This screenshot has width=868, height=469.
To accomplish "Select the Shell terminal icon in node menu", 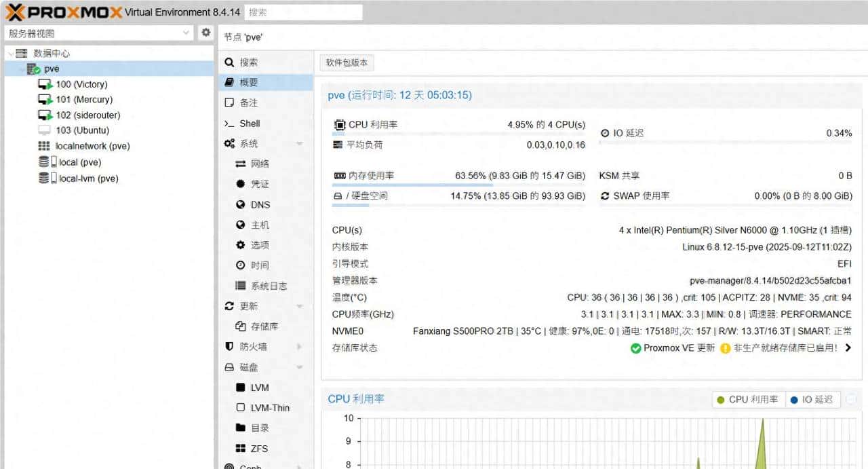I will pos(229,124).
